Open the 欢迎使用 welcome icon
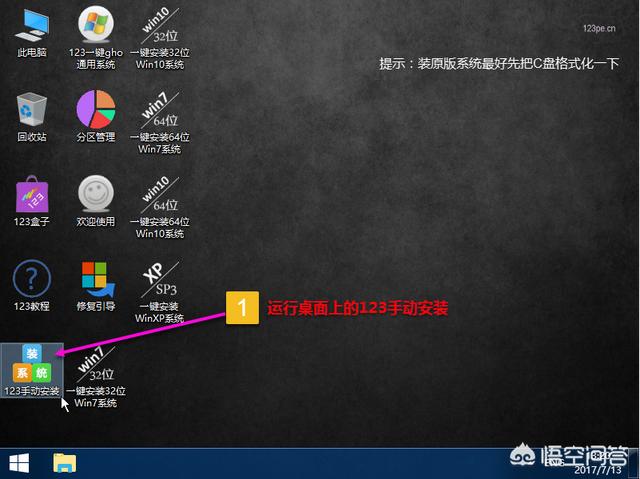The image size is (640, 479). tap(97, 195)
